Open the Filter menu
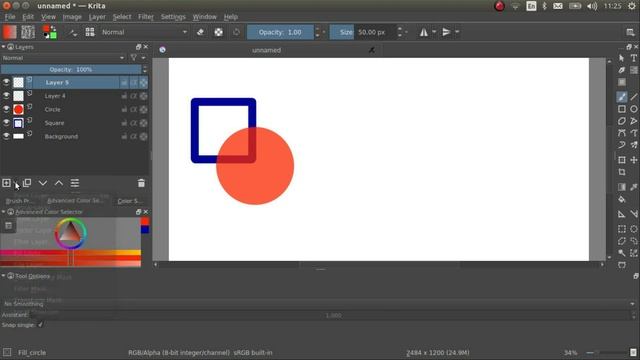 146,17
